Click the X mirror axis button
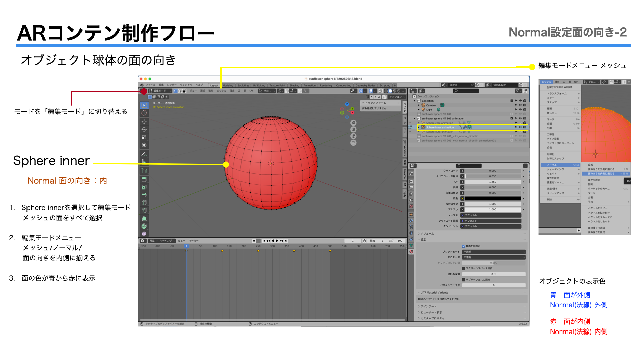The width and height of the screenshot is (644, 362). point(371,97)
